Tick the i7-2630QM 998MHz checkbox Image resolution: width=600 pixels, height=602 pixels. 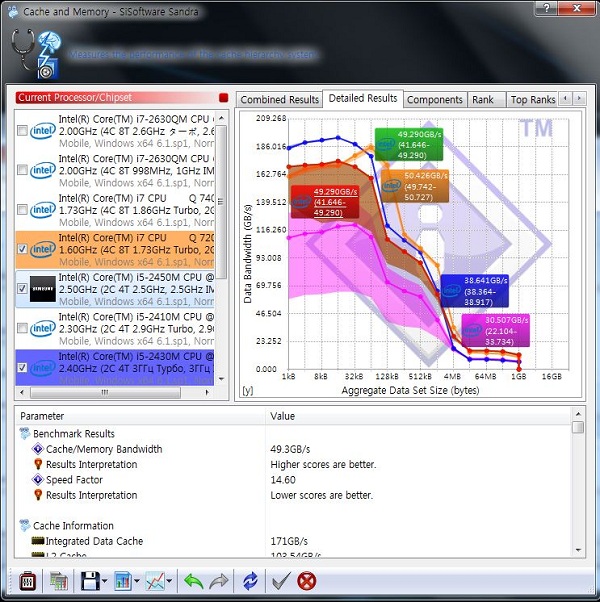pyautogui.click(x=22, y=170)
